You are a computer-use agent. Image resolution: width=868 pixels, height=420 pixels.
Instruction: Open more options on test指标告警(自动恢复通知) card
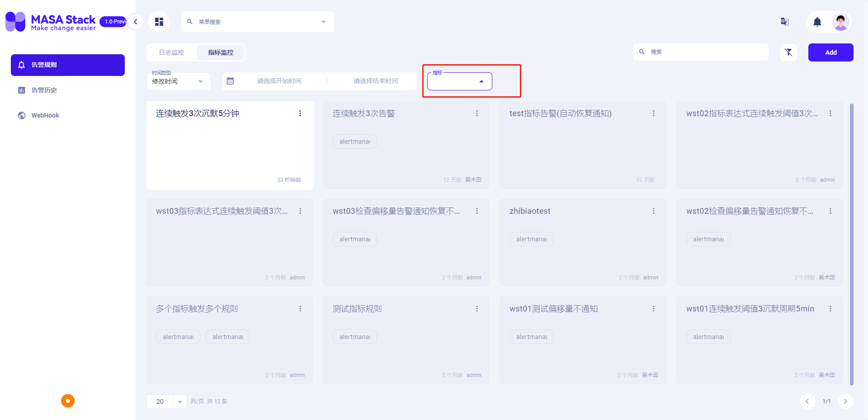654,113
